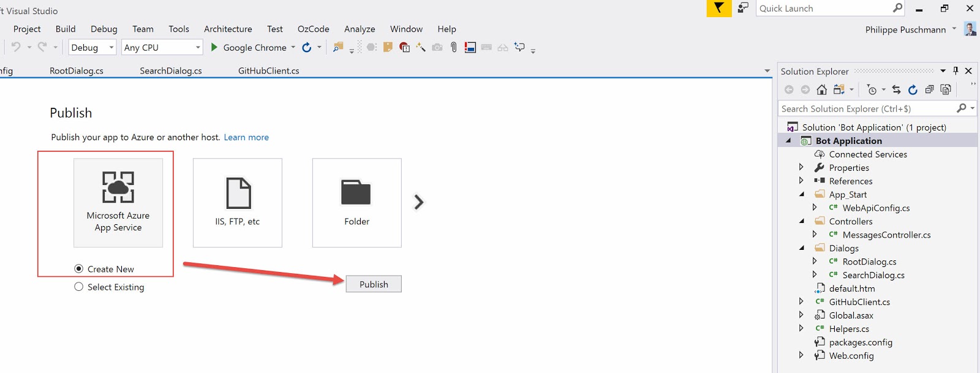This screenshot has width=980, height=373.
Task: Click the Collapse All icon in Solution Explorer
Action: point(929,90)
